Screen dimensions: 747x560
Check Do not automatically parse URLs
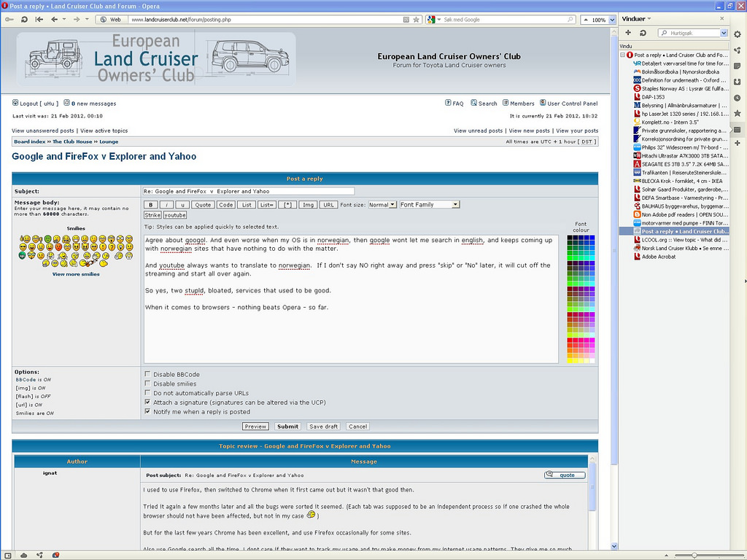coord(147,393)
